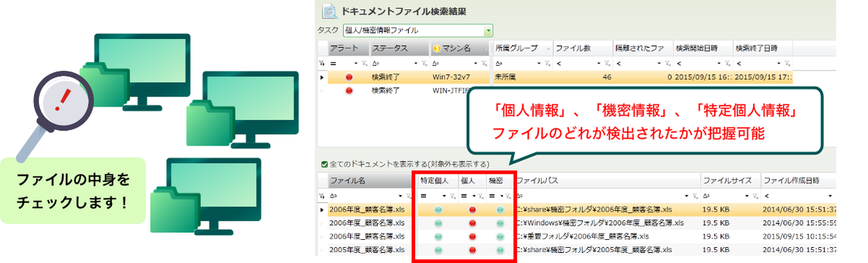Clear the ファイル名 column filter icon

tap(409, 196)
